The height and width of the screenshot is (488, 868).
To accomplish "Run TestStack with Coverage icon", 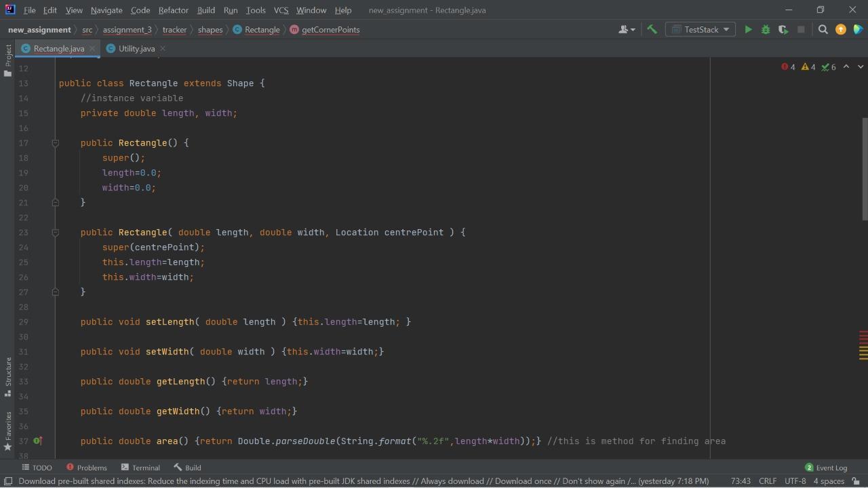I will (783, 30).
